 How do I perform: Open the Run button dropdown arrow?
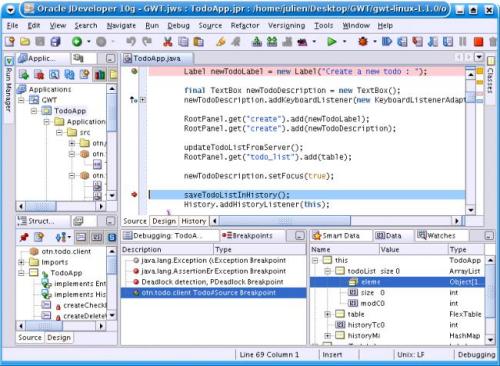click(x=344, y=42)
